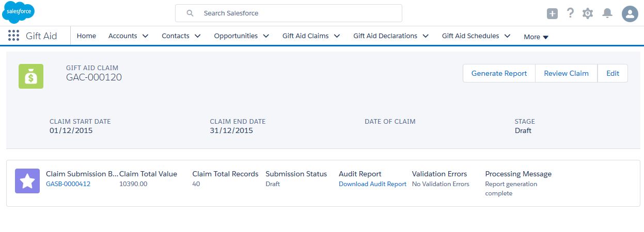Open the Gift Aid Claims dropdown chevron
This screenshot has height=232, width=644.
point(337,36)
